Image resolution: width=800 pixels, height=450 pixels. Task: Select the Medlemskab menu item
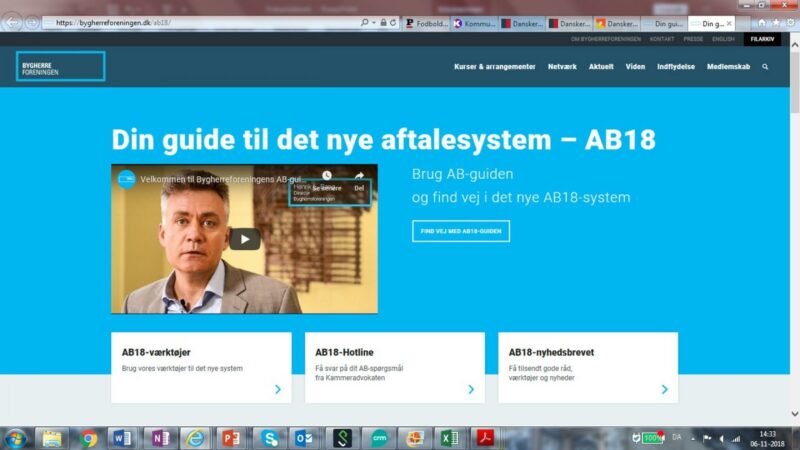pyautogui.click(x=728, y=67)
